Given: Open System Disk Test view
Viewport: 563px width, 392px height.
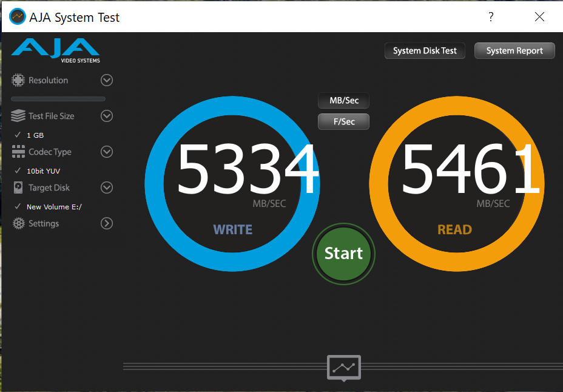Looking at the screenshot, I should tap(425, 50).
